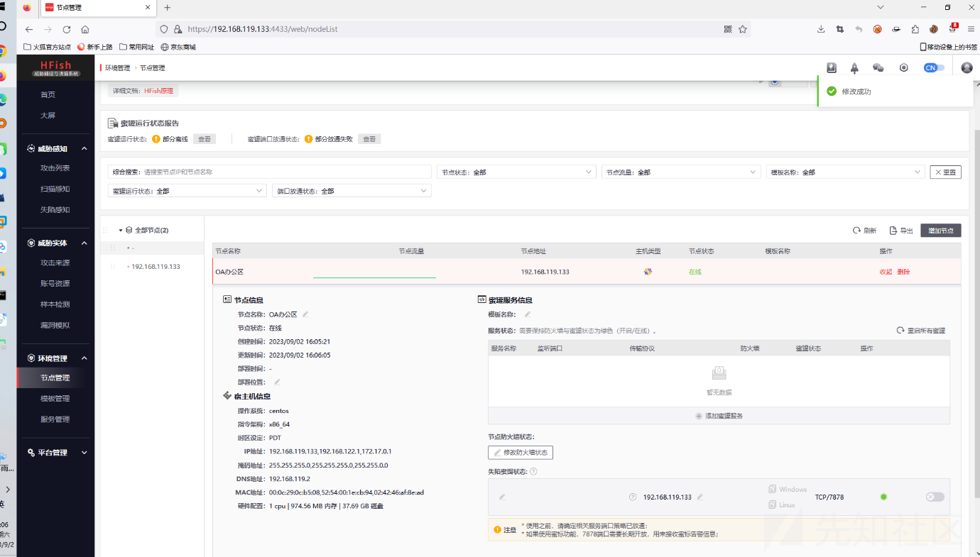Click 修改防火墙状态 button
The height and width of the screenshot is (557, 980).
(521, 453)
